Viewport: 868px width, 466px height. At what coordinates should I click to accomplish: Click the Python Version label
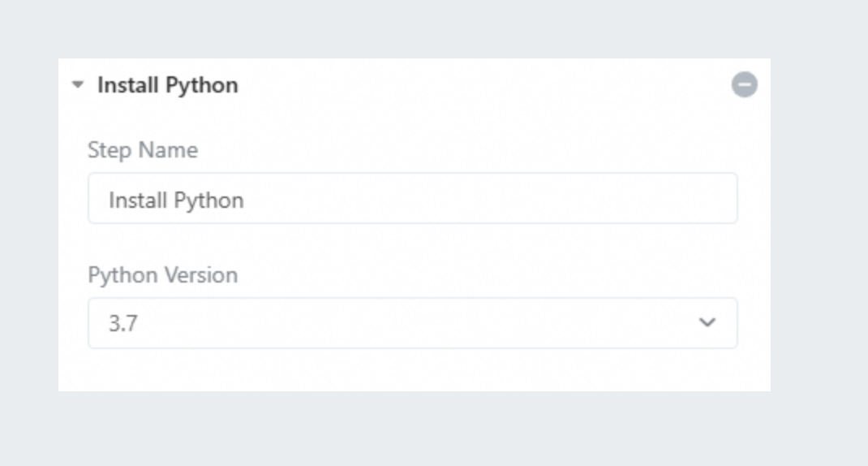[162, 275]
